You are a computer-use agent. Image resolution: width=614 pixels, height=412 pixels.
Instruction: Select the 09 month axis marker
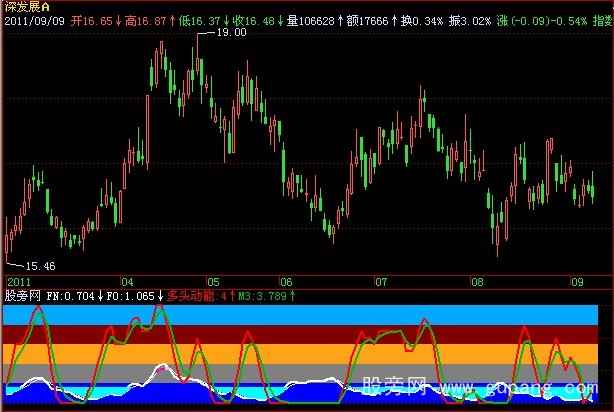click(x=577, y=282)
